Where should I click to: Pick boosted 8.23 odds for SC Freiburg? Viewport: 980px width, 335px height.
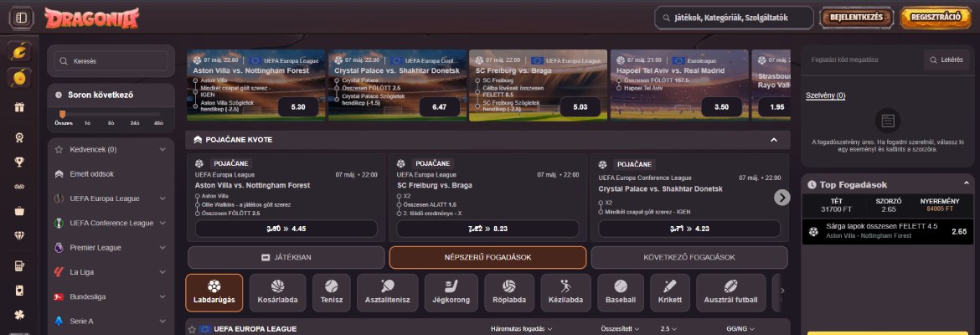(x=487, y=229)
